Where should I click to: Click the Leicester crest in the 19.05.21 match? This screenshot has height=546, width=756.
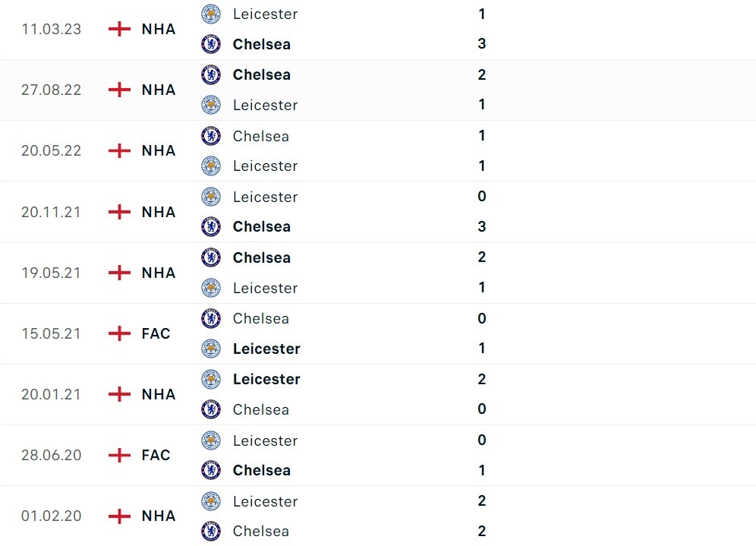point(211,288)
